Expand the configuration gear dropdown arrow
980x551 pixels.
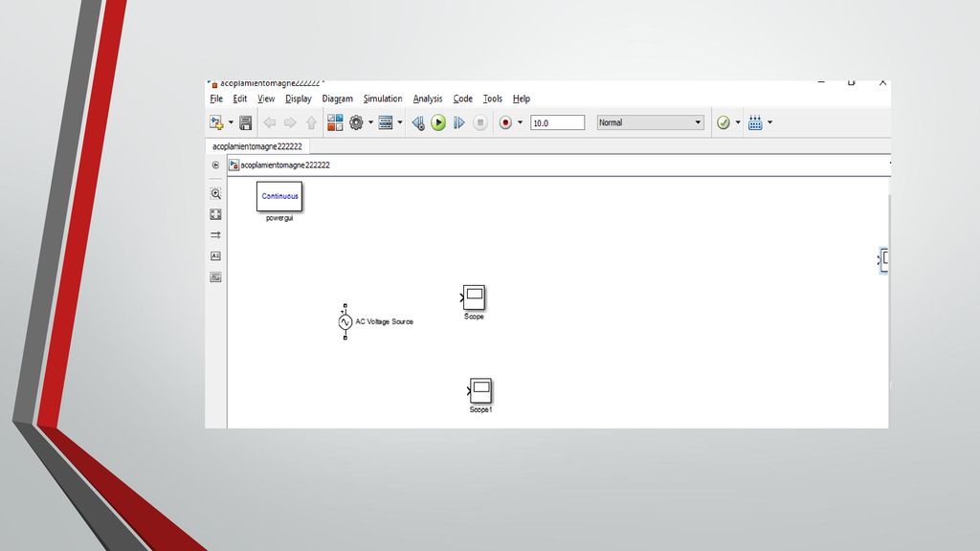click(x=370, y=122)
